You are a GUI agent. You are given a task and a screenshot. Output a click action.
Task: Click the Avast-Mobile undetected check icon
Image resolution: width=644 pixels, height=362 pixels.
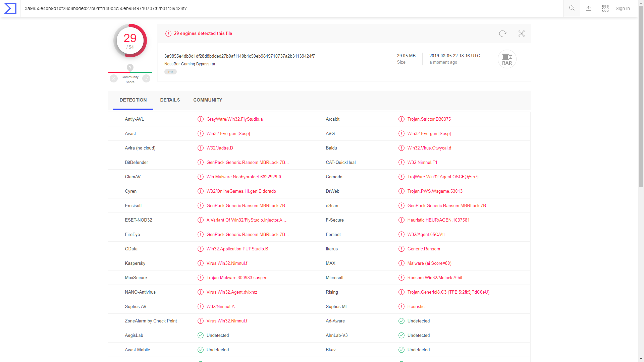point(201,350)
